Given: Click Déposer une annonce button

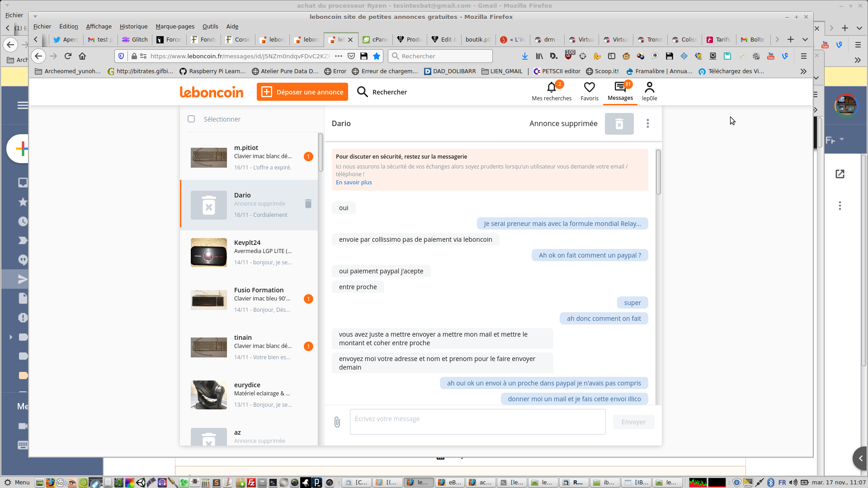Looking at the screenshot, I should tap(302, 92).
